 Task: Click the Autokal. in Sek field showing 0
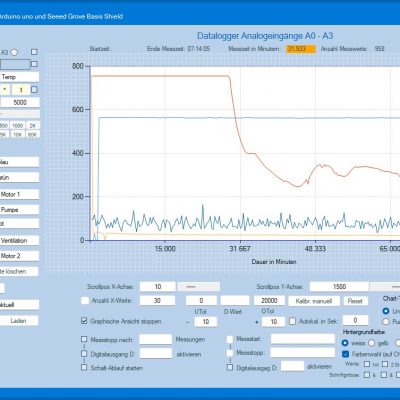[x=355, y=320]
